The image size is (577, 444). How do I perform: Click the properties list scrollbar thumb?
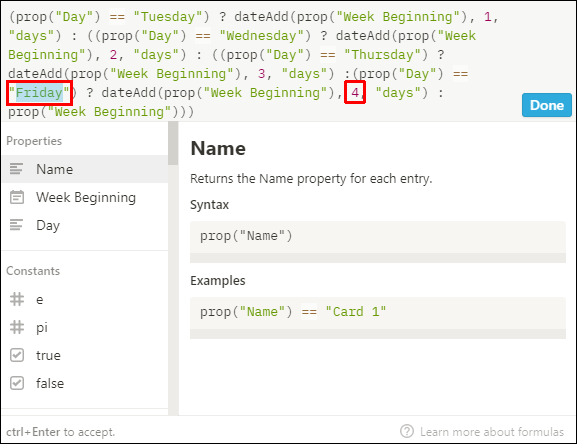tap(173, 143)
